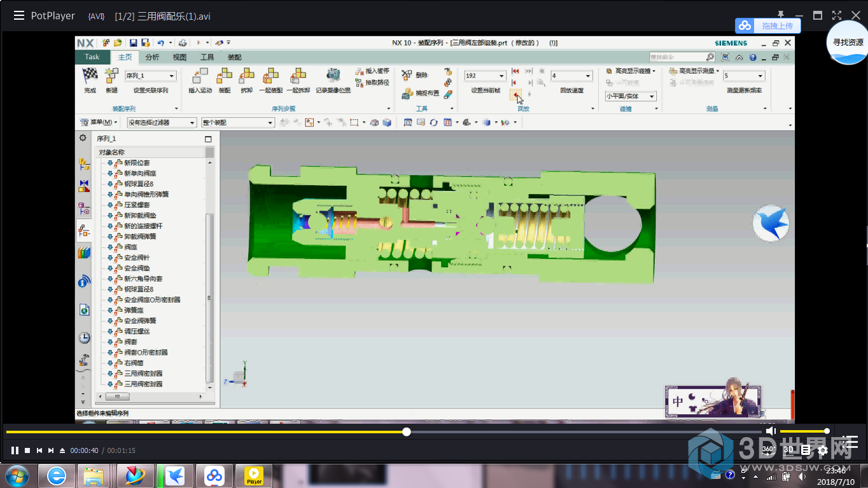Image resolution: width=868 pixels, height=488 pixels.
Task: Open the Constraint Navigator sidebar icon
Action: 84,186
